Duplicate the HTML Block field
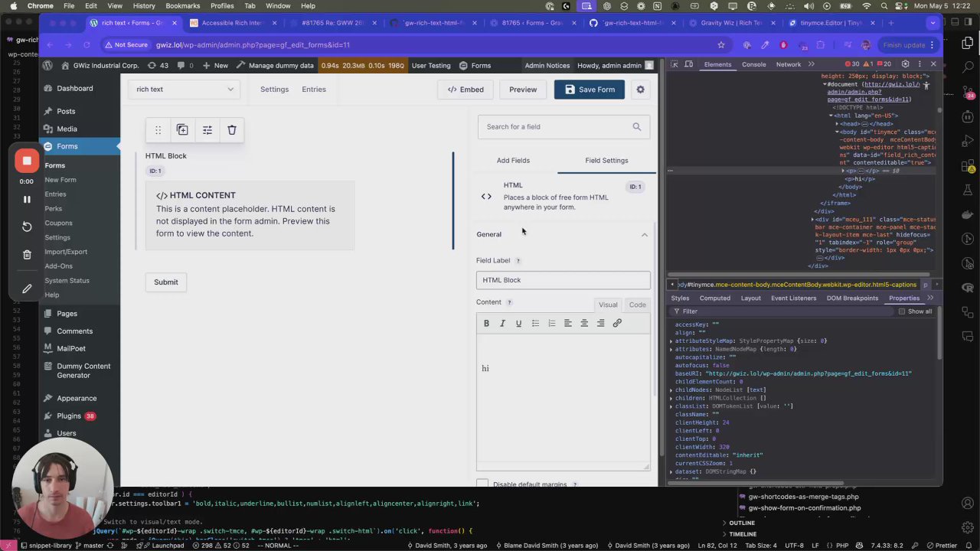The width and height of the screenshot is (980, 551). tap(182, 130)
